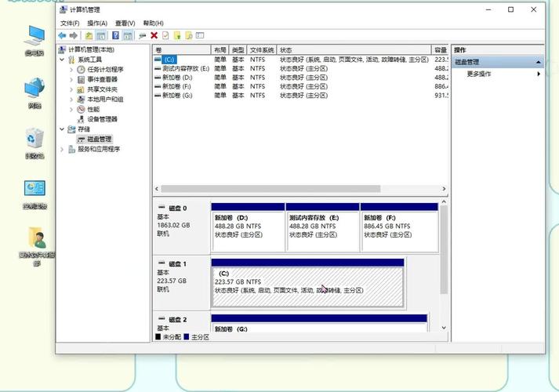Expand Services and Applications (服务和应用程序) node
Viewport: 559px width, 392px height.
(63, 149)
